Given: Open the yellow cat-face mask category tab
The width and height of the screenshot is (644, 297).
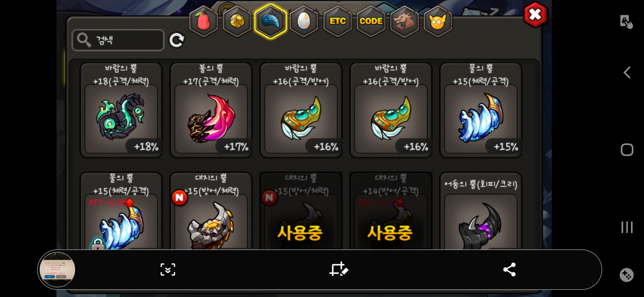Looking at the screenshot, I should [438, 21].
